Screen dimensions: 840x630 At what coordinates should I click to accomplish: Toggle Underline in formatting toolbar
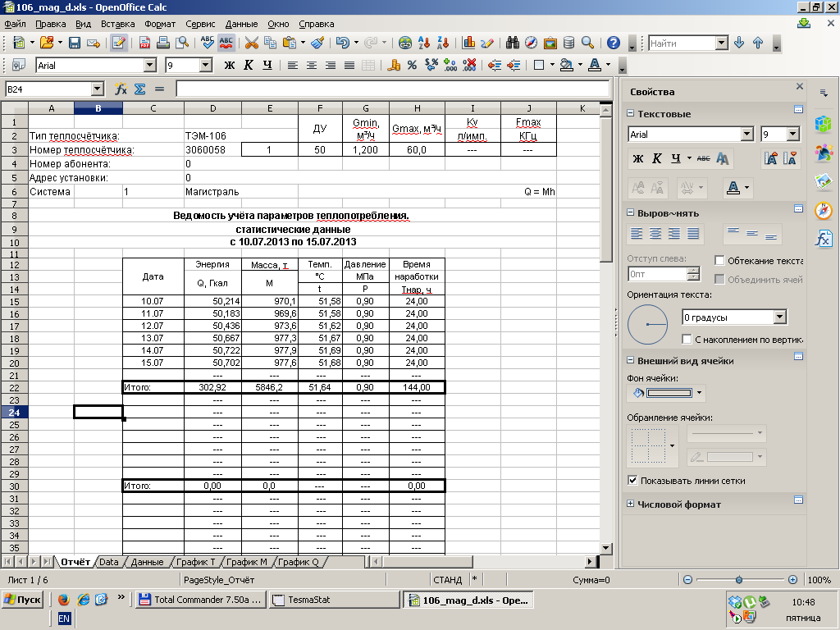pos(267,66)
